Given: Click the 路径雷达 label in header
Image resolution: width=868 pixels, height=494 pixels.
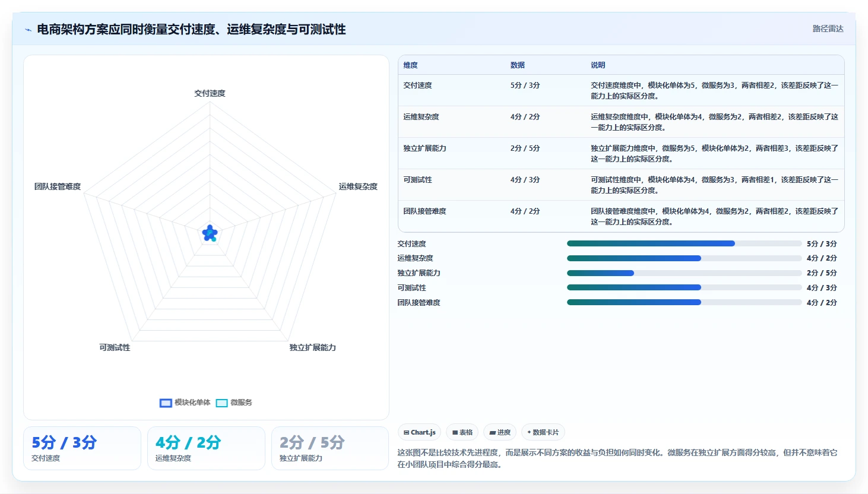Looking at the screenshot, I should tap(828, 28).
